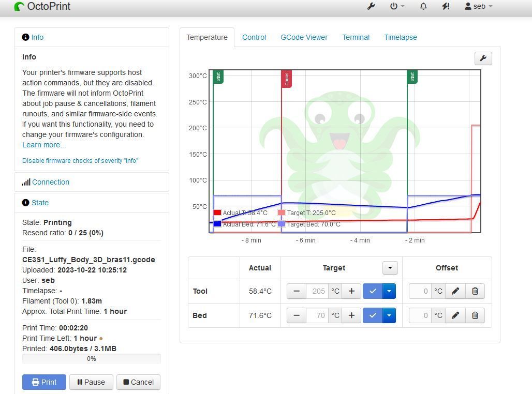Toggle Actual Bed blue legend swatch

217,224
